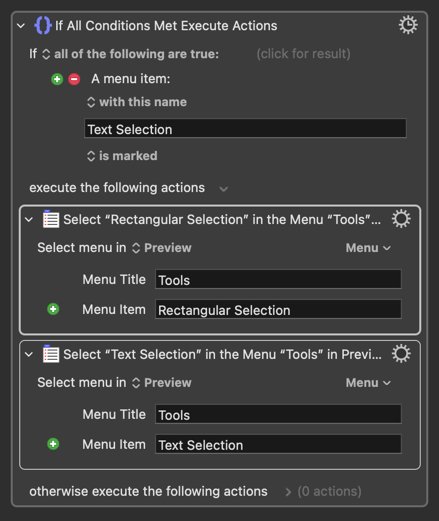Collapse the If All Conditions Met action
The image size is (439, 521).
point(21,26)
